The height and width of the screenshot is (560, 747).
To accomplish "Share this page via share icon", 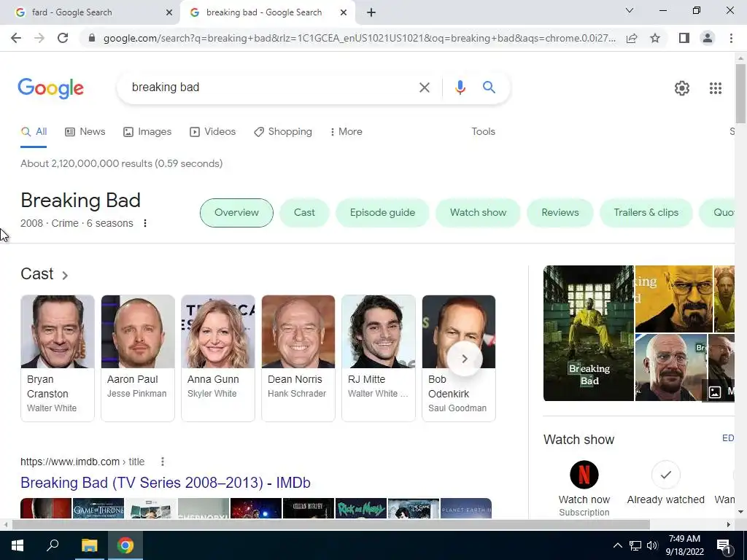I will (x=632, y=38).
